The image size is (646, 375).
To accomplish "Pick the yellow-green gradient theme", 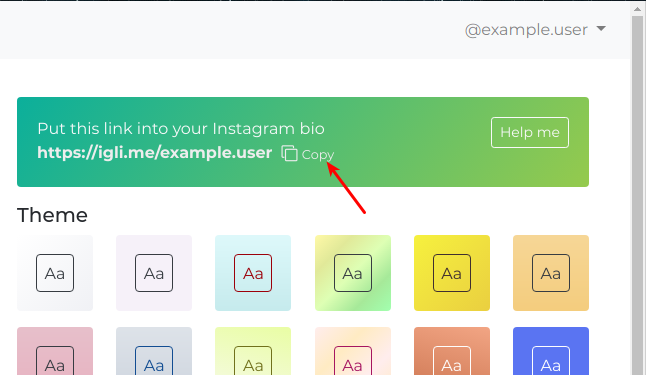I will (353, 273).
